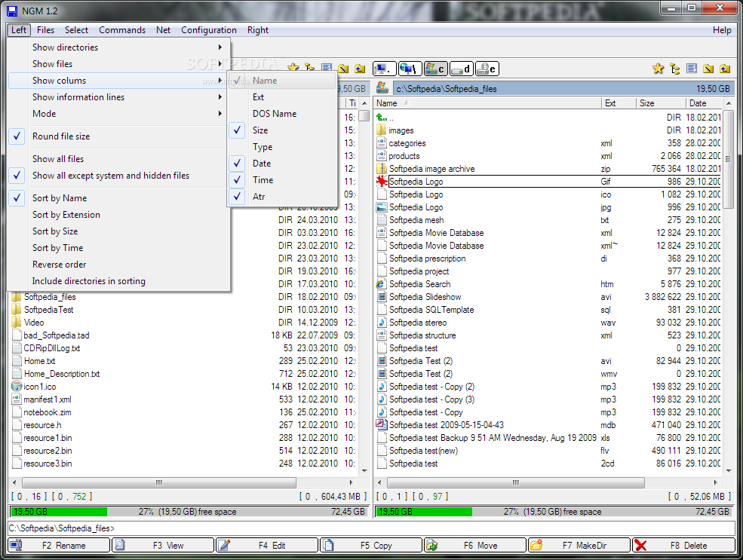Expand Show information lines submenu
Screen dimensions: 743x560
117,97
